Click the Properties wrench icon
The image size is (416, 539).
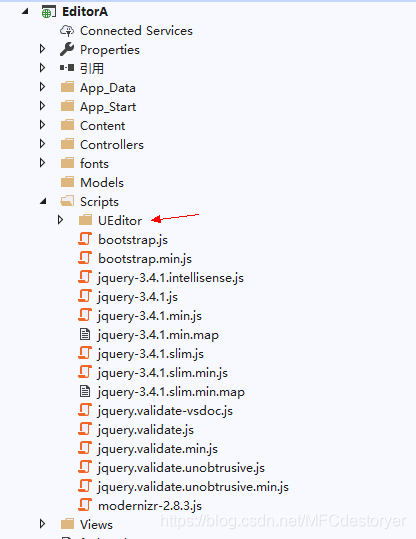tap(67, 49)
